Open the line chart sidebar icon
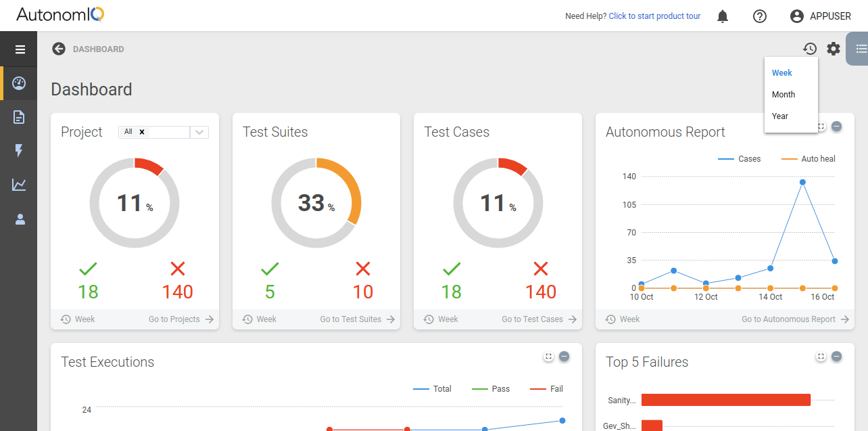Image resolution: width=868 pixels, height=431 pixels. 19,185
